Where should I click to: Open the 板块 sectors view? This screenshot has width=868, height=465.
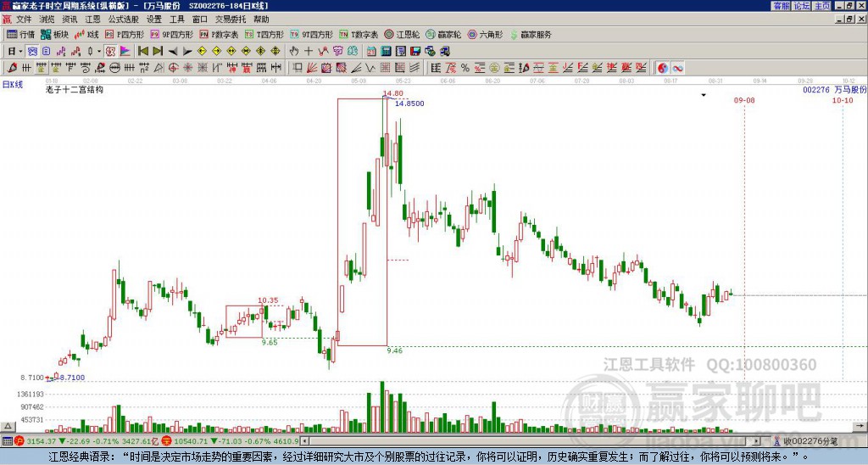pos(54,34)
